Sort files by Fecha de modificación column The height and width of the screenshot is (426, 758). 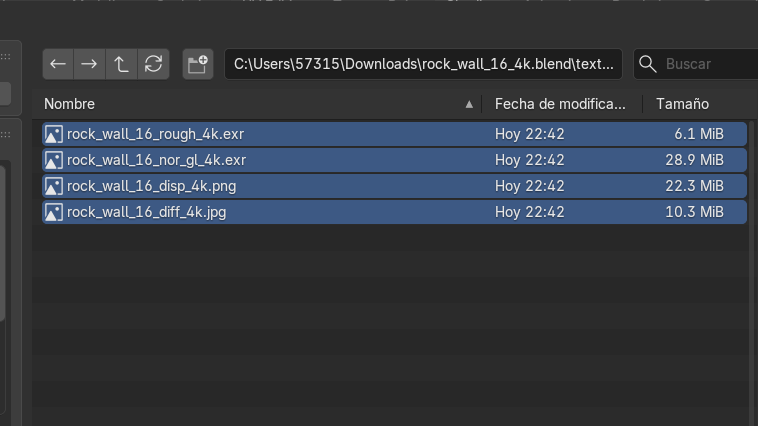[x=560, y=104]
